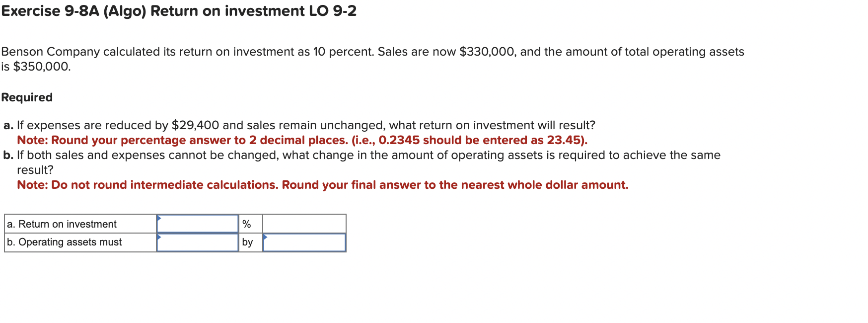The height and width of the screenshot is (323, 868).
Task: Click the 'Required' heading text
Action: click(27, 97)
